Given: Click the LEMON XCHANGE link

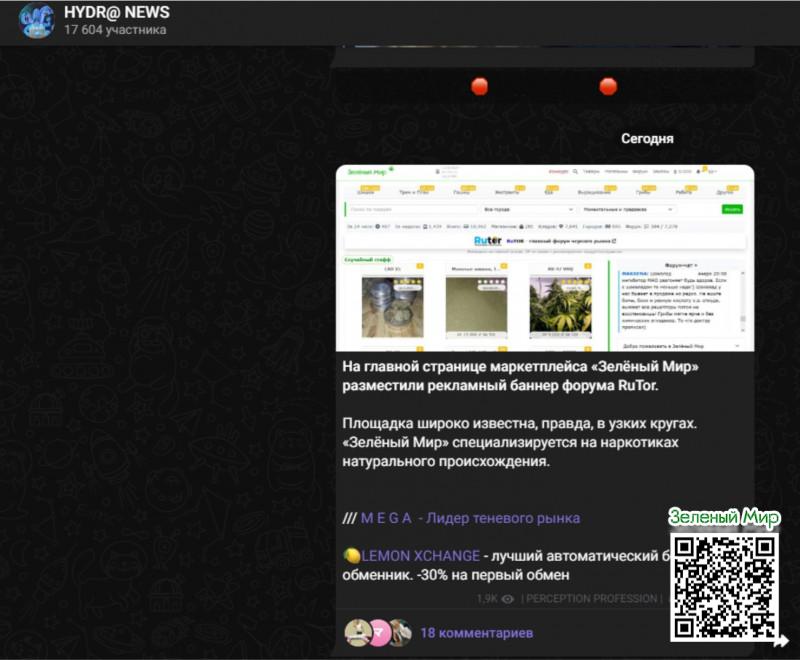Looking at the screenshot, I should click(x=419, y=555).
